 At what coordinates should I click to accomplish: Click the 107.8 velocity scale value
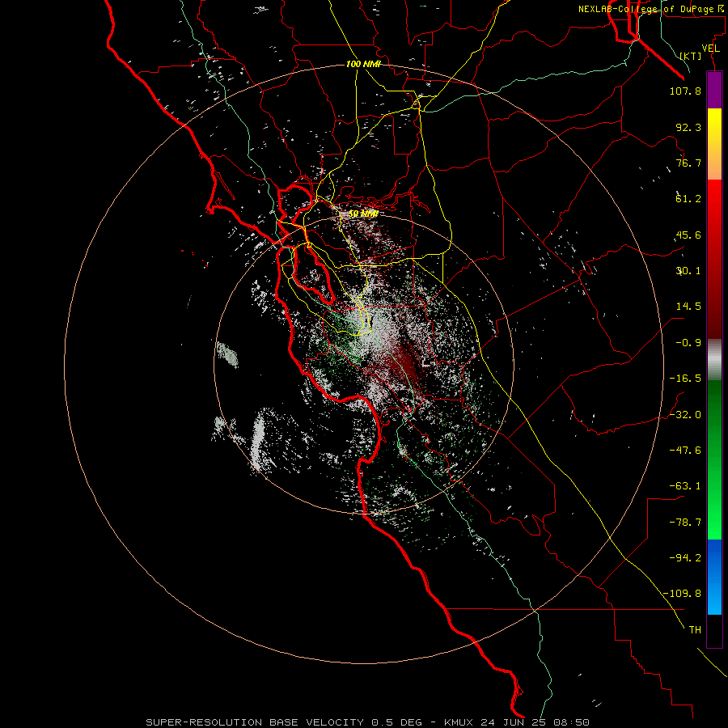coord(685,91)
